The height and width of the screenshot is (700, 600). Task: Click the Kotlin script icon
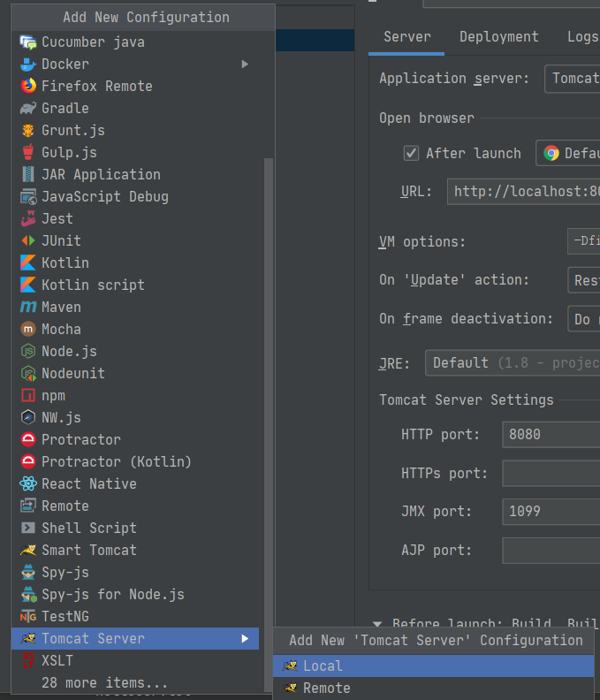[27, 285]
